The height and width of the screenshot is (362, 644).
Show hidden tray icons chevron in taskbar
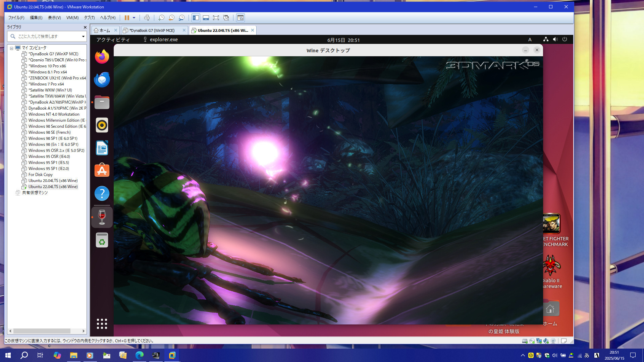pyautogui.click(x=523, y=355)
